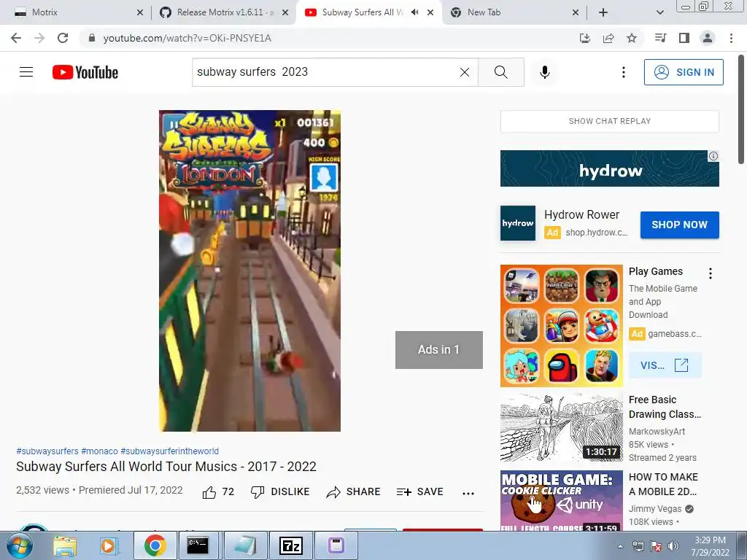747x560 pixels.
Task: Open the Play Games ad thumbnail
Action: point(561,326)
